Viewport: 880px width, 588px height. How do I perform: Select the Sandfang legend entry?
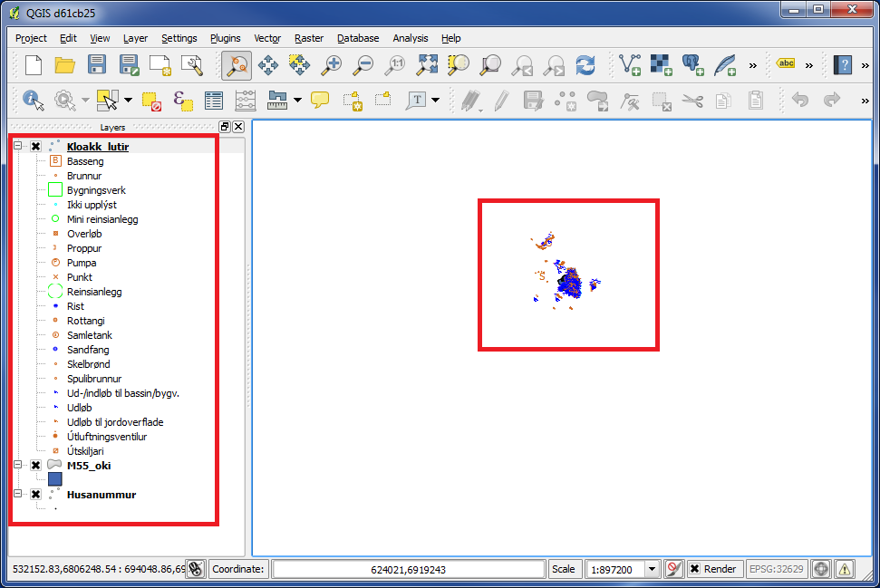pyautogui.click(x=88, y=350)
